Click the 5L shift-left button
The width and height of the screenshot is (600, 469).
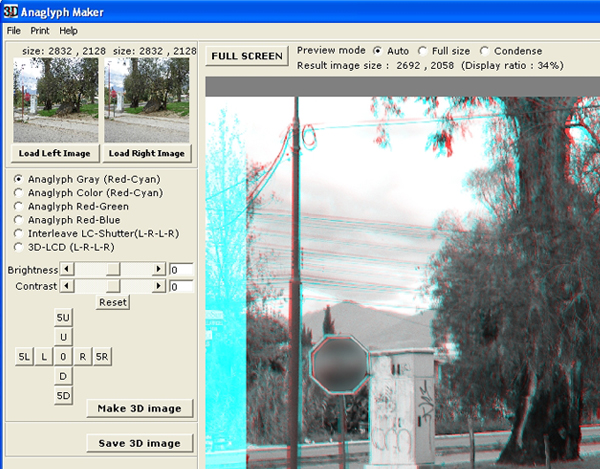(x=24, y=357)
